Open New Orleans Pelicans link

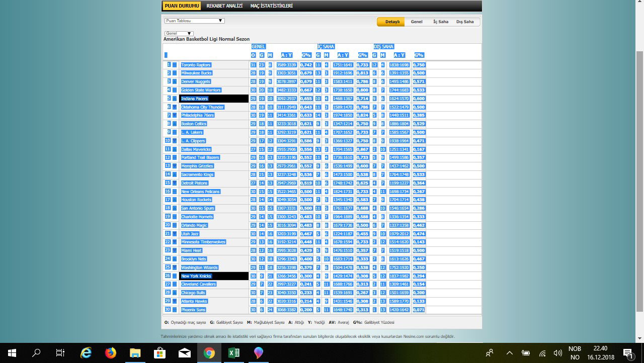pos(201,192)
